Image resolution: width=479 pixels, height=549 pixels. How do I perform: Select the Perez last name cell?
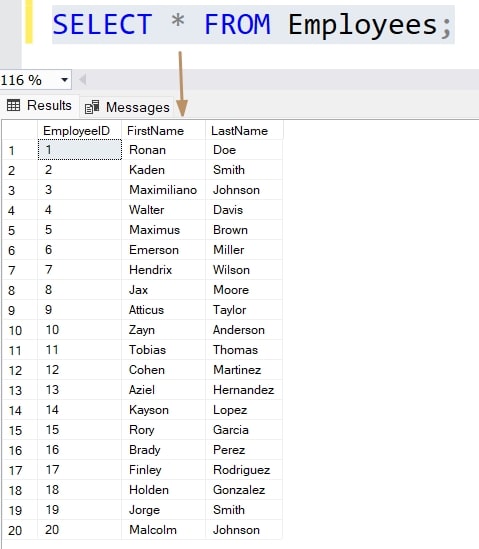pyautogui.click(x=244, y=450)
